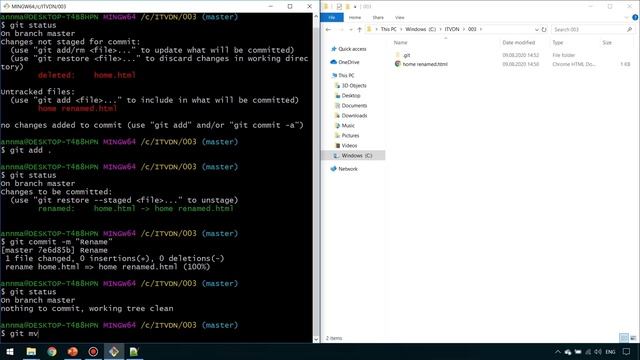Switch Explorer to large icons view
The width and height of the screenshot is (640, 360).
[633, 338]
